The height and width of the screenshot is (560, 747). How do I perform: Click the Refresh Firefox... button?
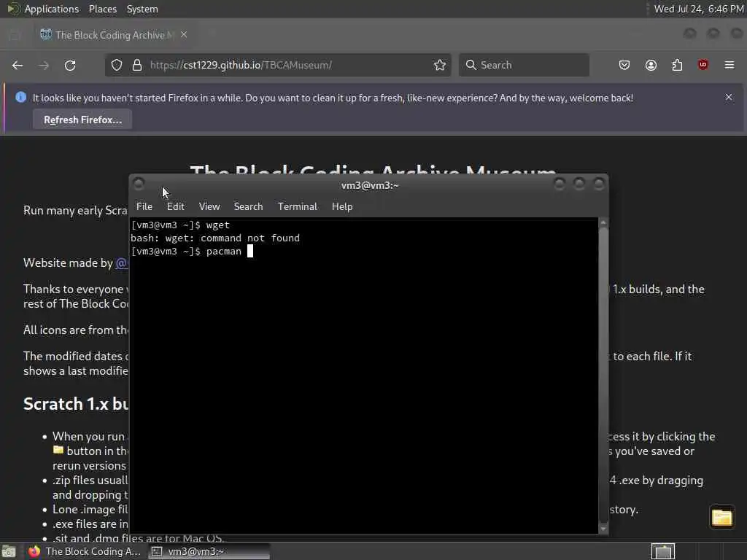(82, 120)
